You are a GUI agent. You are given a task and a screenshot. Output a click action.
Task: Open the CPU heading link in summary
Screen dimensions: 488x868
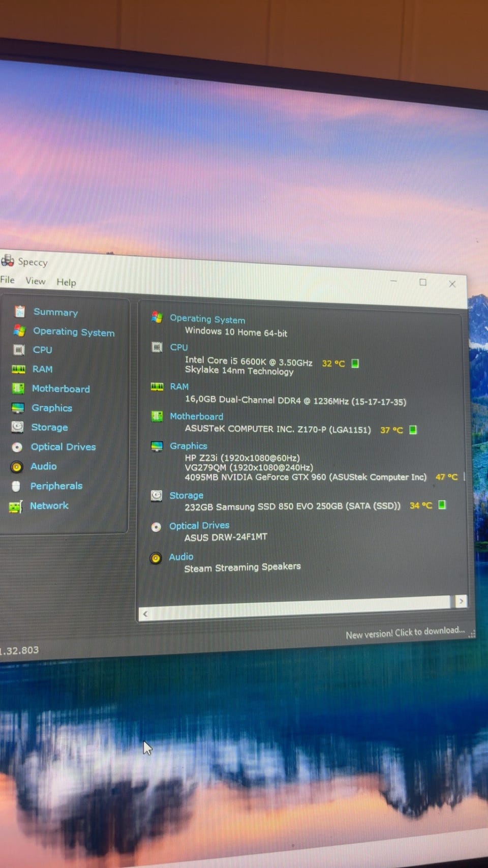[x=179, y=347]
